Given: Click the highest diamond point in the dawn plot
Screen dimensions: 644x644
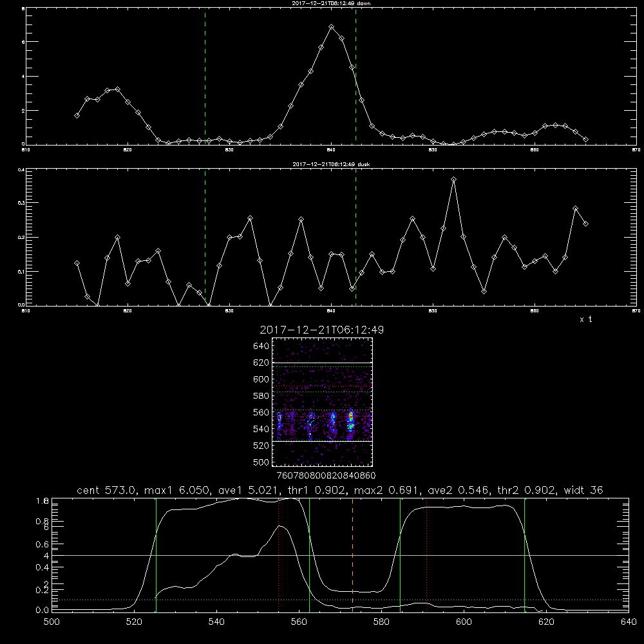Looking at the screenshot, I should tap(332, 26).
